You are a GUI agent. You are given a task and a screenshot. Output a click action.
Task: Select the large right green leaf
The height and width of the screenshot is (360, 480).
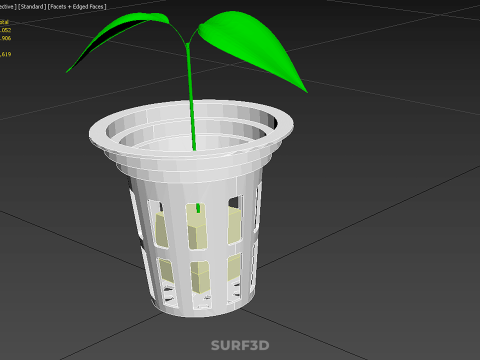253,47
